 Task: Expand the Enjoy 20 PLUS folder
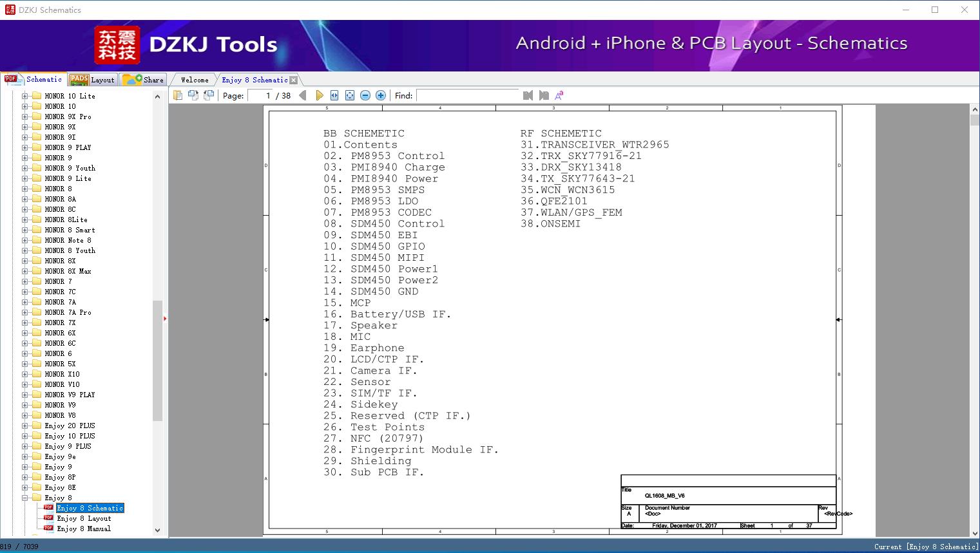[x=25, y=426]
